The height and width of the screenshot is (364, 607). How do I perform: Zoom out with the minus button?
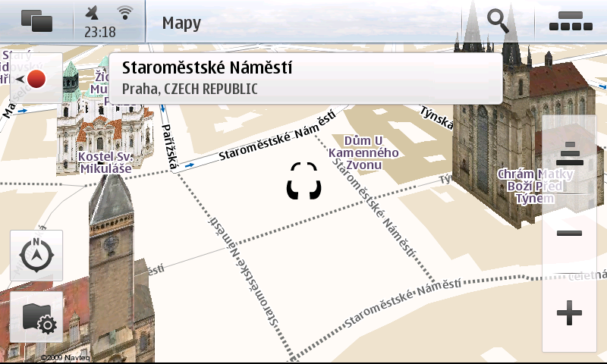569,234
